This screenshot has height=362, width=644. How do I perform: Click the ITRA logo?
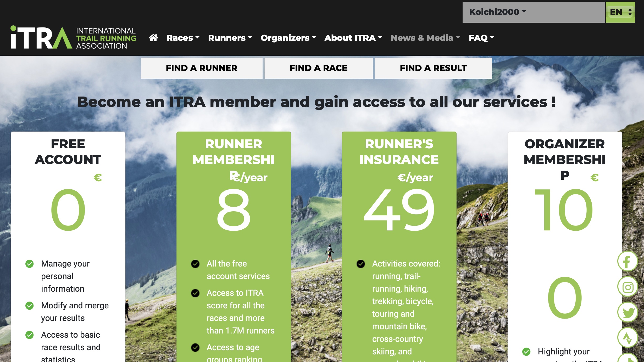[73, 37]
